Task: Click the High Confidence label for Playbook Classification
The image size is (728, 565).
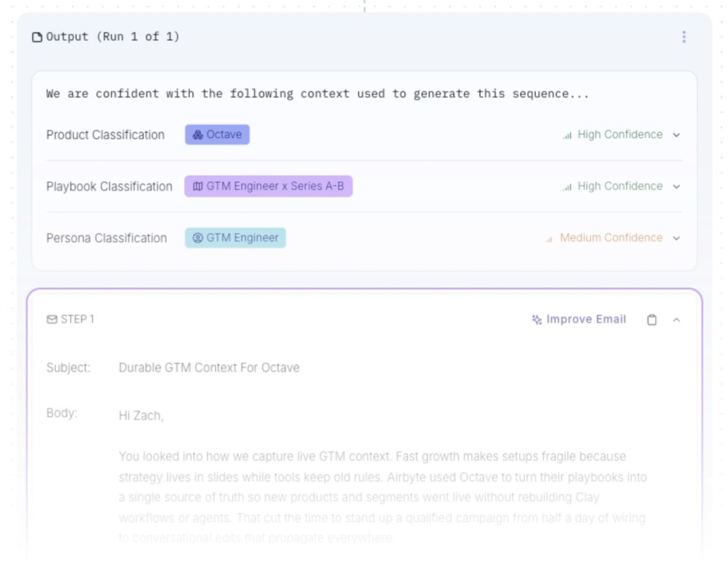Action: [620, 186]
